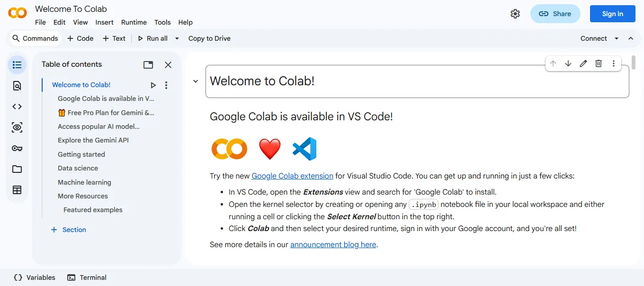
Task: Open Find and replace sidebar icon
Action: (x=17, y=86)
